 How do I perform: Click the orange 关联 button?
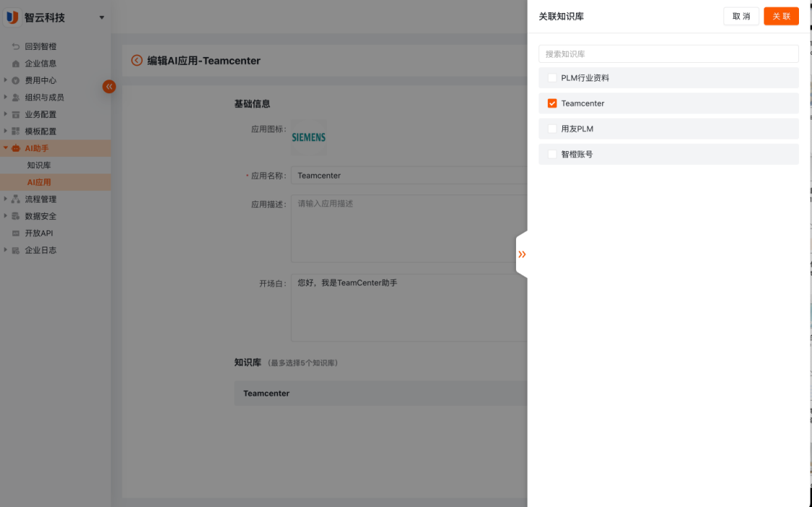[x=781, y=16]
